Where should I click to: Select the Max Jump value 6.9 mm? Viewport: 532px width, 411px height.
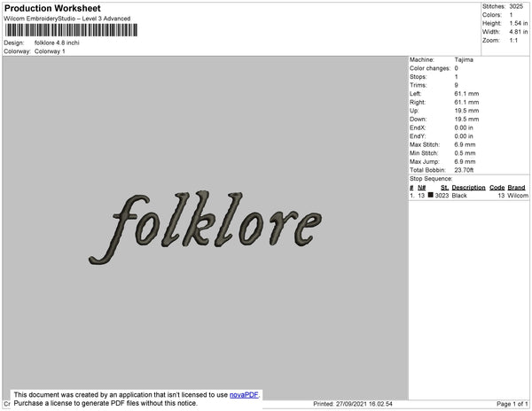[x=465, y=161]
